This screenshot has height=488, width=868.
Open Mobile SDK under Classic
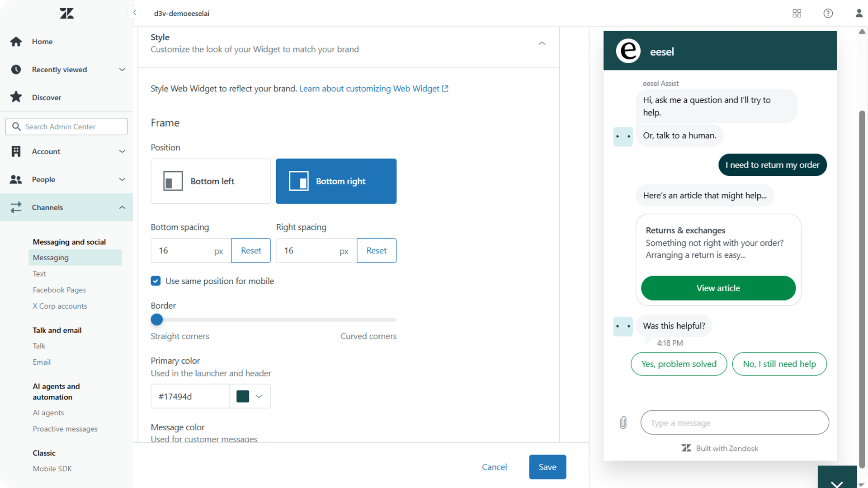pos(52,469)
